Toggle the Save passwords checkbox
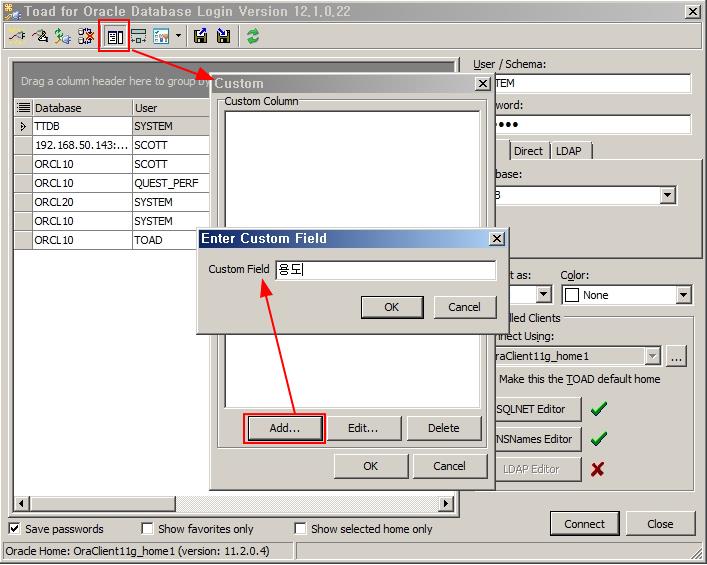This screenshot has height=565, width=707. [x=15, y=529]
